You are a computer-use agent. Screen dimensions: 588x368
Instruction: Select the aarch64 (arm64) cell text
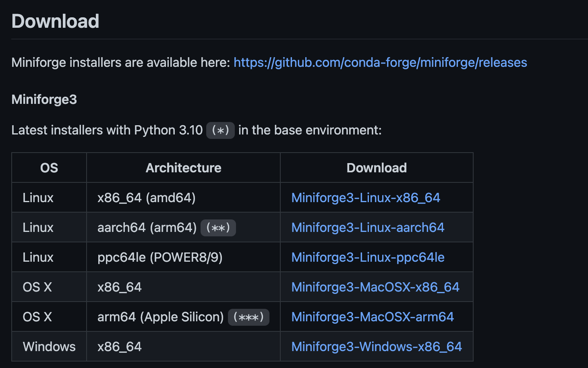(x=147, y=227)
